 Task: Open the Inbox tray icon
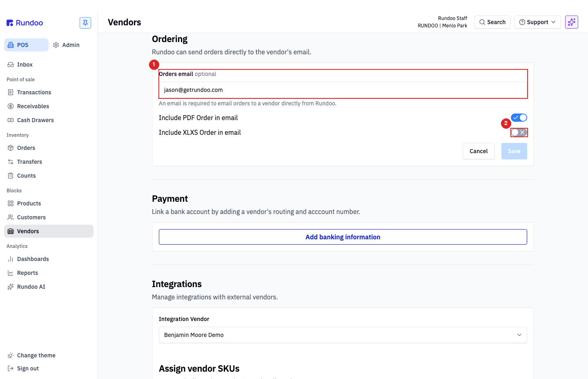(x=11, y=65)
